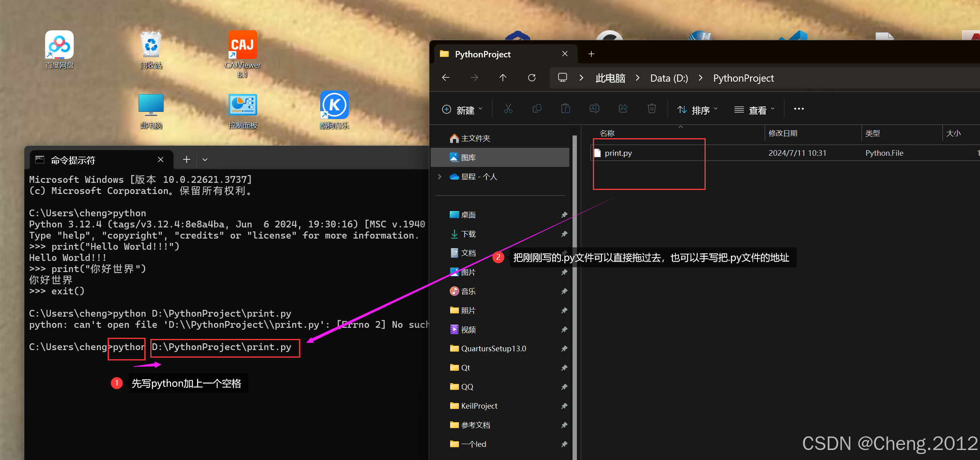
Task: Click the Rename icon in Explorer toolbar
Action: tap(594, 109)
